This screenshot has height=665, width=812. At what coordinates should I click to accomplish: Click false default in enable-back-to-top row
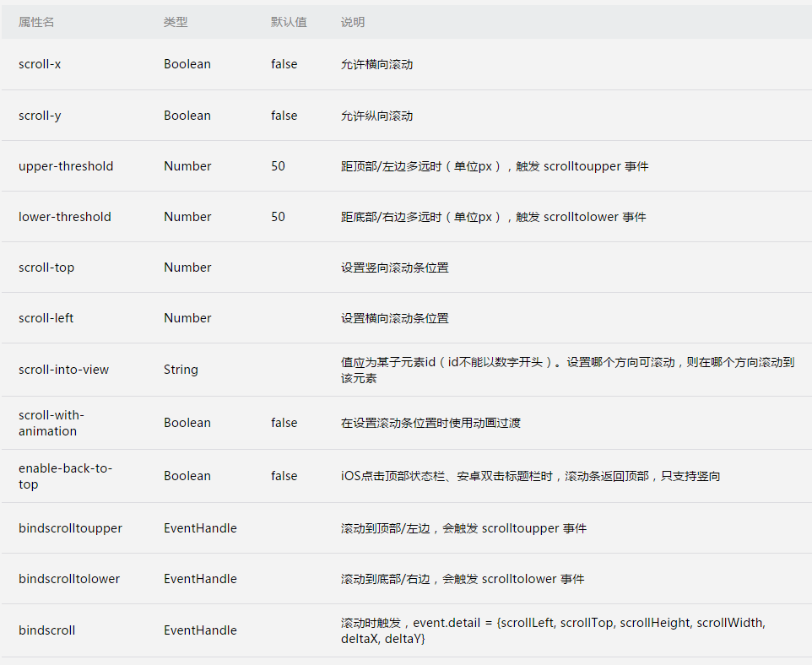pos(284,476)
